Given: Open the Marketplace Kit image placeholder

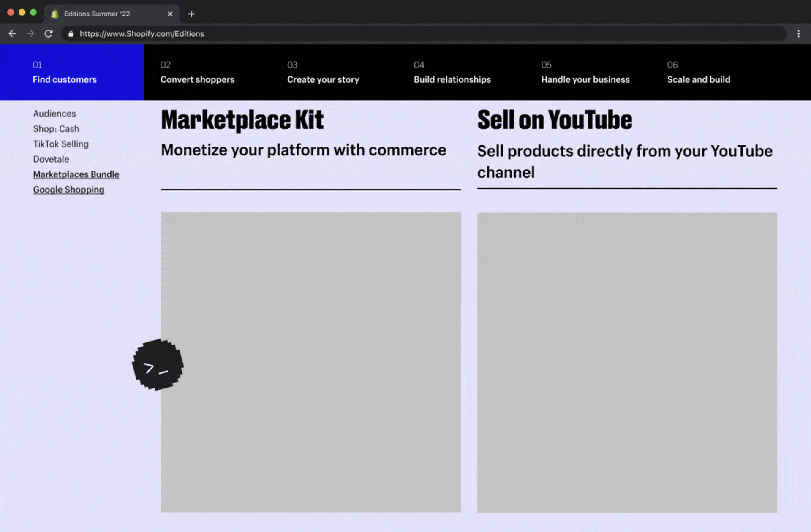Looking at the screenshot, I should click(311, 362).
